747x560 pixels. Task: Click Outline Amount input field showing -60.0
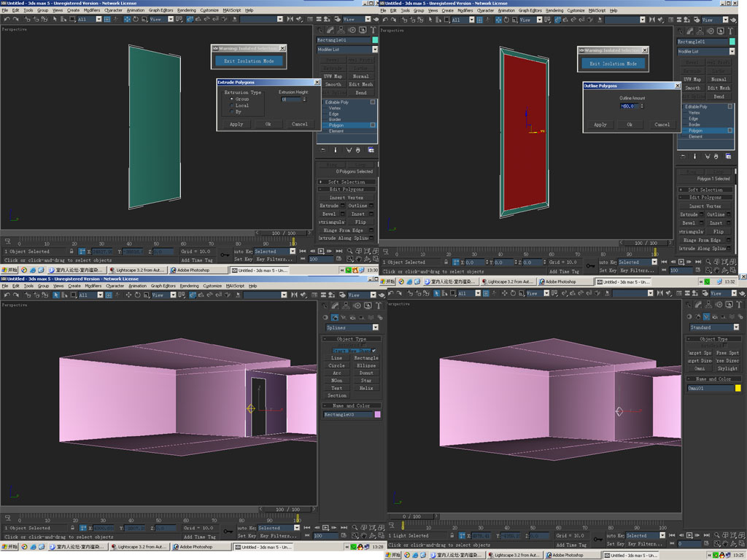pyautogui.click(x=628, y=106)
